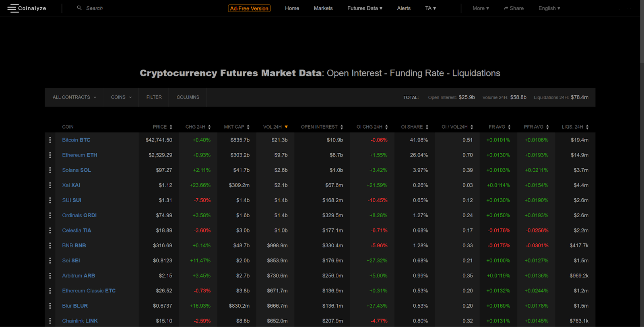Viewport: 644px width, 327px height.
Task: Open the English language selector
Action: click(549, 8)
